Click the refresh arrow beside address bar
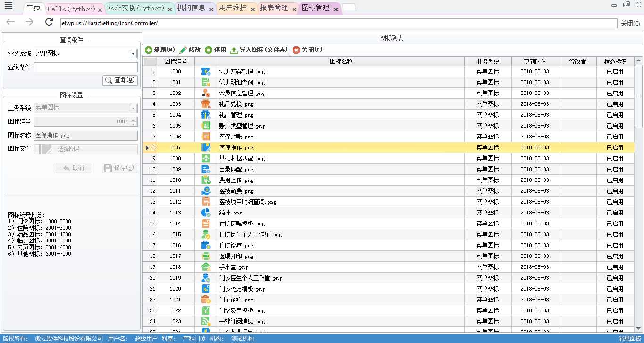The width and height of the screenshot is (644, 343). pos(49,22)
